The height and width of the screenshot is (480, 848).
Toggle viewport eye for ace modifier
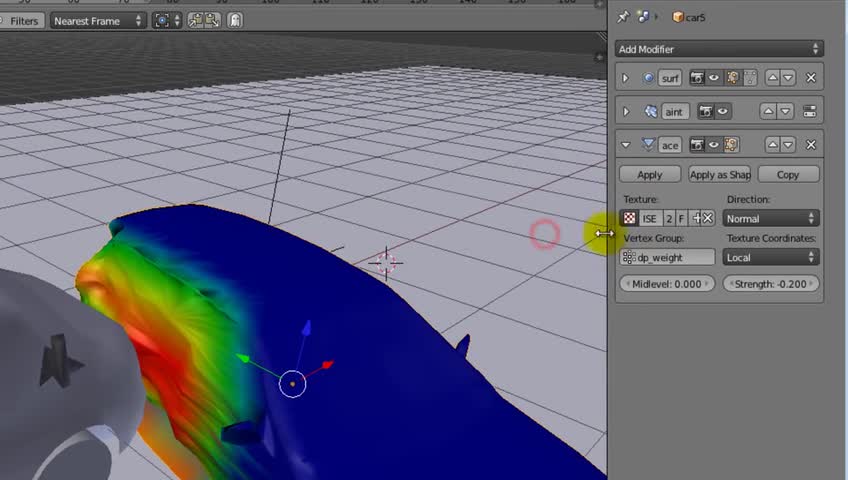point(714,145)
